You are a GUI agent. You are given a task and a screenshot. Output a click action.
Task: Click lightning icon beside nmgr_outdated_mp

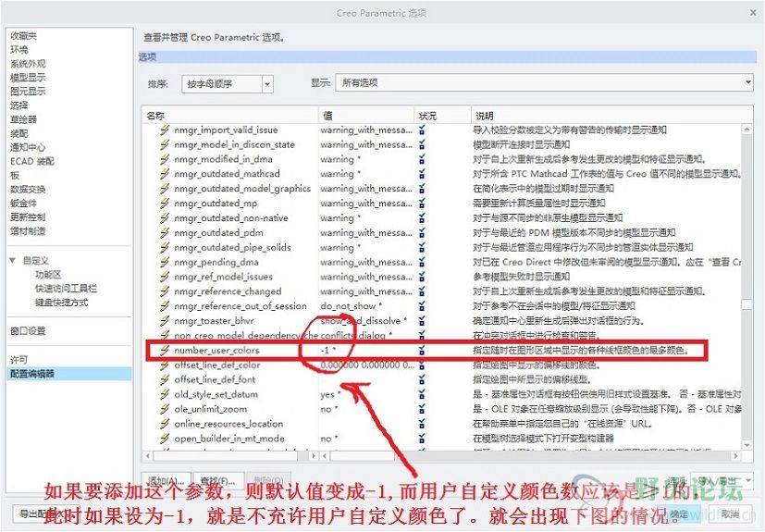tap(165, 203)
